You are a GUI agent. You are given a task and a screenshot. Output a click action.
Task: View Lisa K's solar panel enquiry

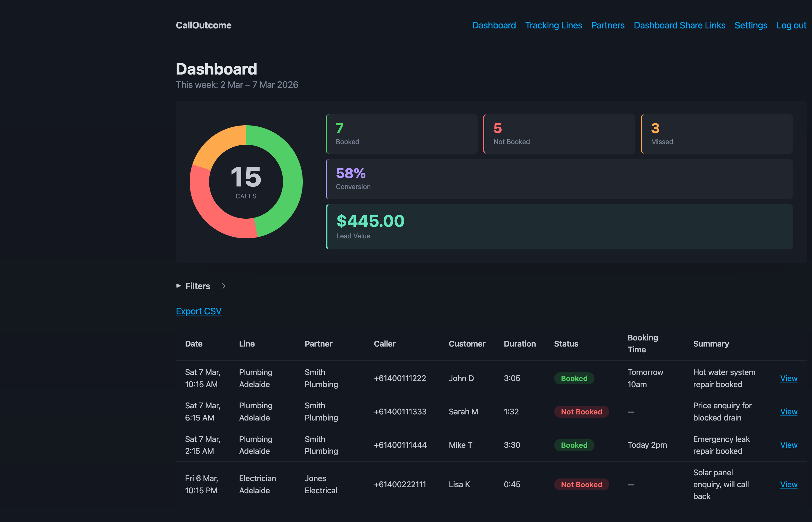click(x=789, y=484)
